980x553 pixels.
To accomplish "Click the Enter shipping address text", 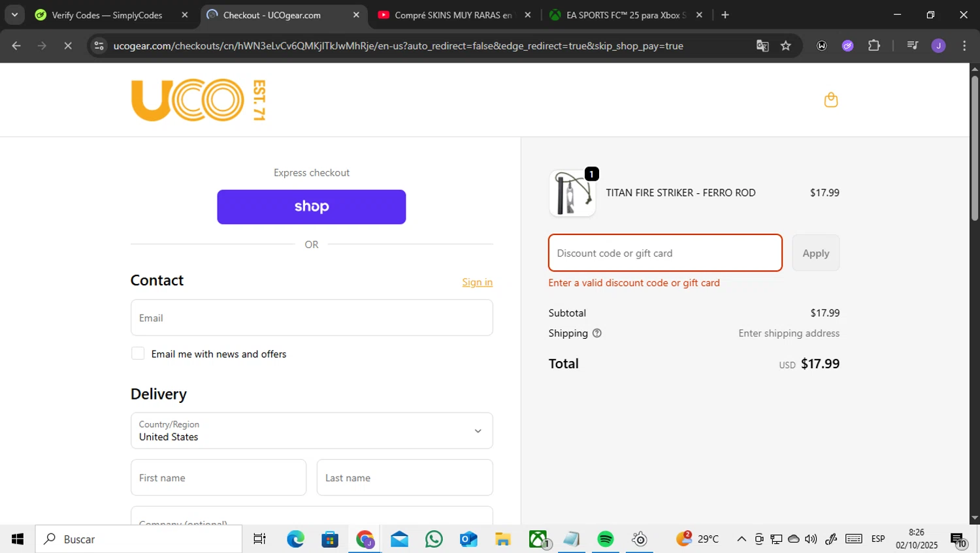I will coord(789,333).
